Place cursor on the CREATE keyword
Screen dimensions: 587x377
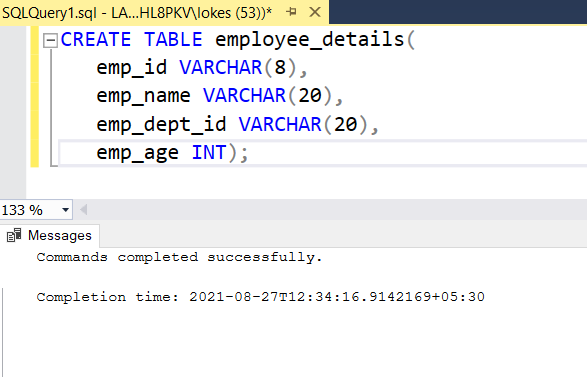[x=96, y=40]
